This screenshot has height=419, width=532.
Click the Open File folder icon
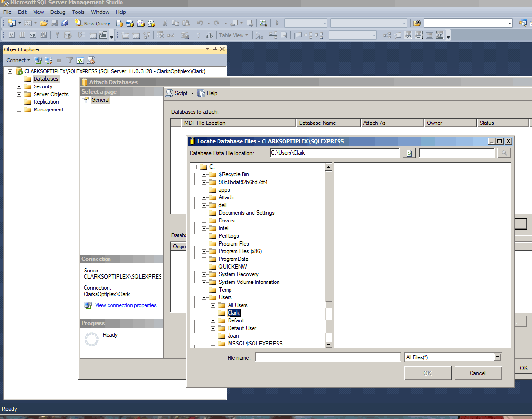tap(44, 23)
